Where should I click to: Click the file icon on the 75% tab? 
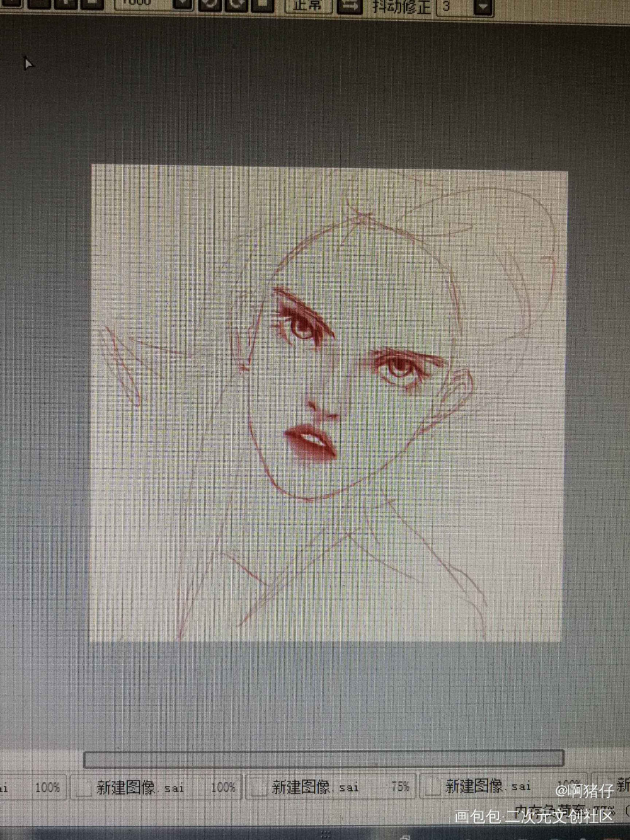click(259, 788)
